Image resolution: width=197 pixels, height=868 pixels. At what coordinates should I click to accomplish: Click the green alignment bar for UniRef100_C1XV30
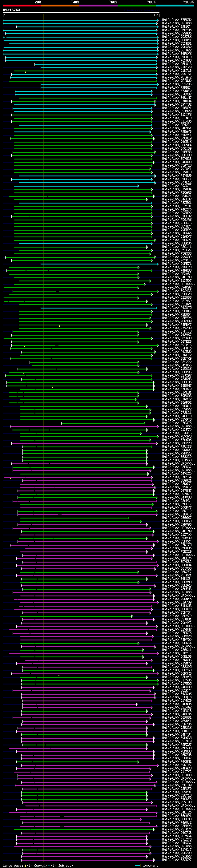[83, 538]
